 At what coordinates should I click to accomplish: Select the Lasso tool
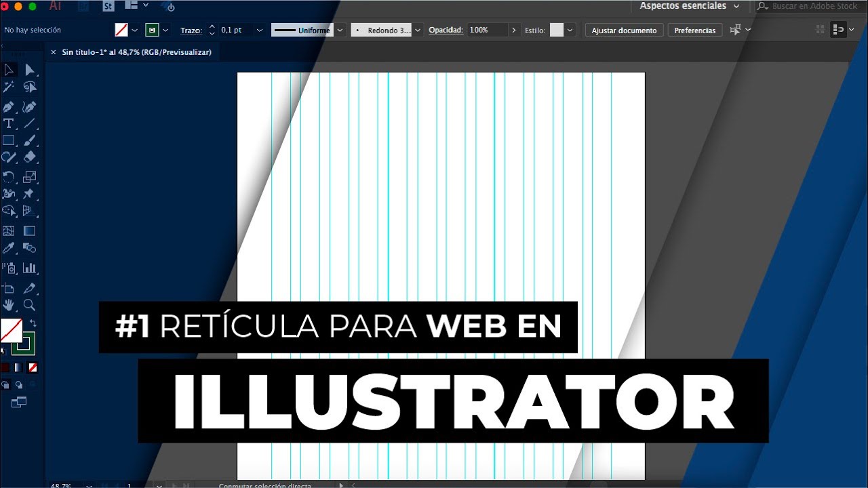[x=30, y=87]
